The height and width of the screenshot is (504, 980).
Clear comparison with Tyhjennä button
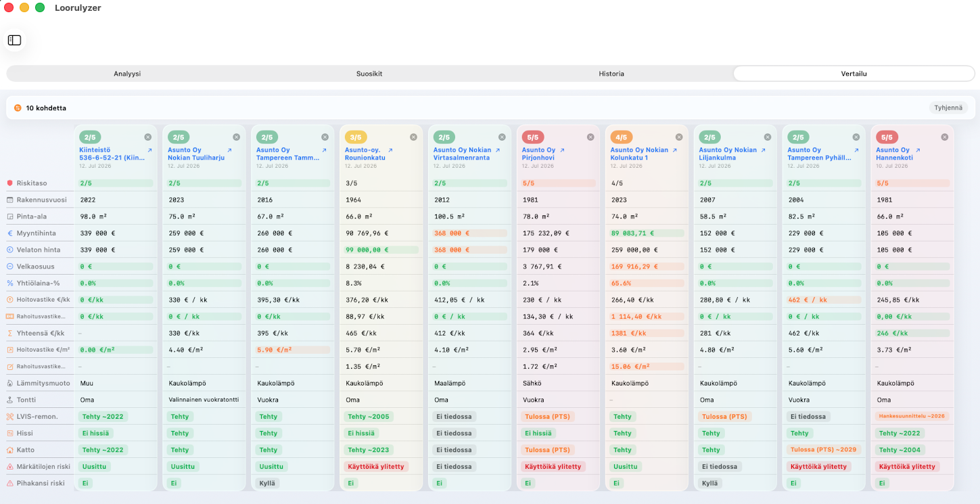948,108
